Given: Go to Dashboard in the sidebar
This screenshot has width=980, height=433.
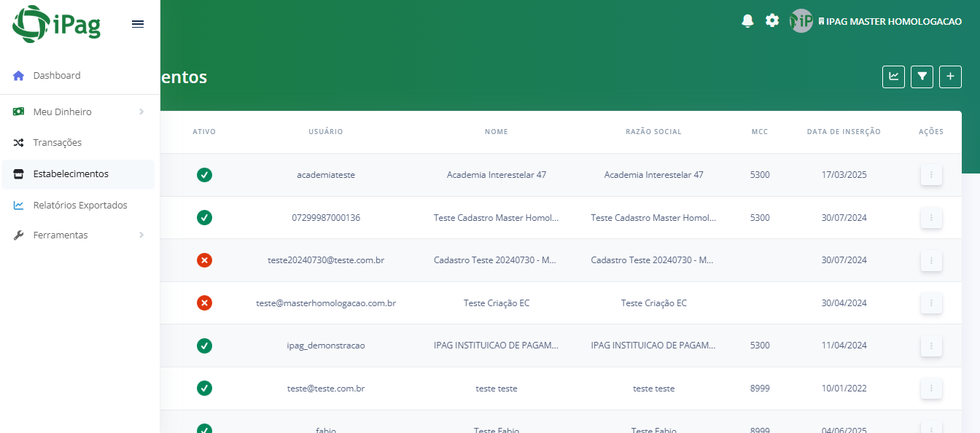Looking at the screenshot, I should (x=78, y=75).
